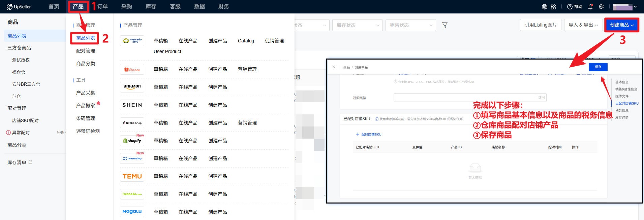Viewport: 644px width, 220px height.
Task: Click the blue 保存 button
Action: pos(598,67)
